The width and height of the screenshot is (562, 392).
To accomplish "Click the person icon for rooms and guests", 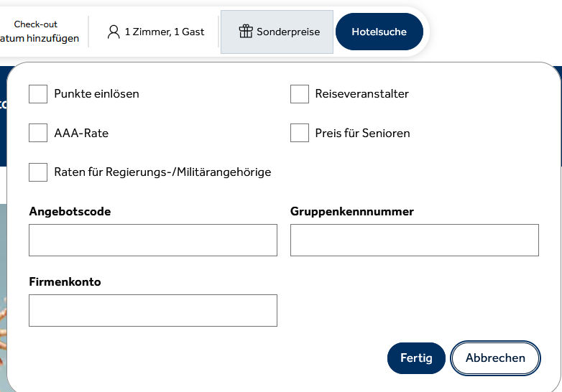I will [x=114, y=32].
